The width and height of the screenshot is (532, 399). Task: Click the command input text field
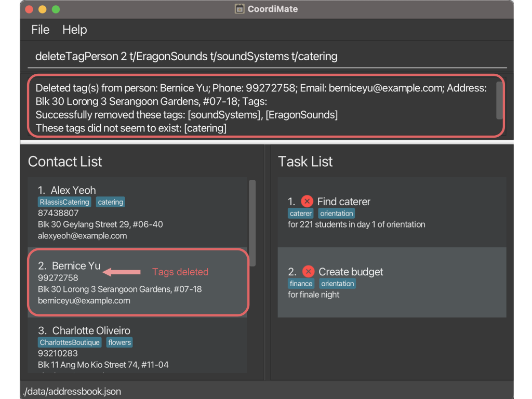267,57
